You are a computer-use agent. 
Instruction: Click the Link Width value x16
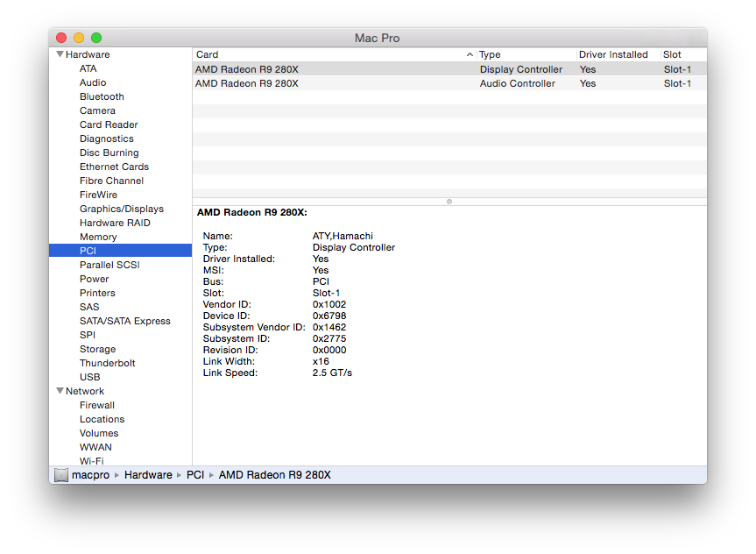coord(321,361)
